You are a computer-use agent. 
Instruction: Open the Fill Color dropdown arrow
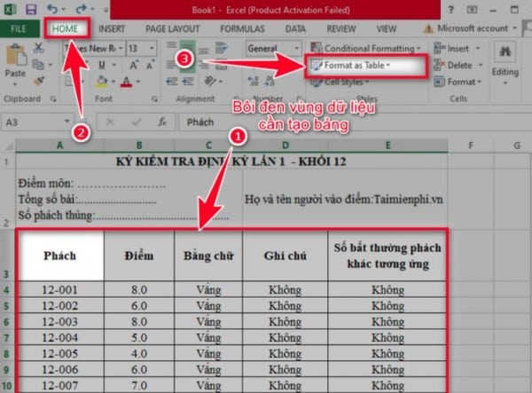coord(113,82)
